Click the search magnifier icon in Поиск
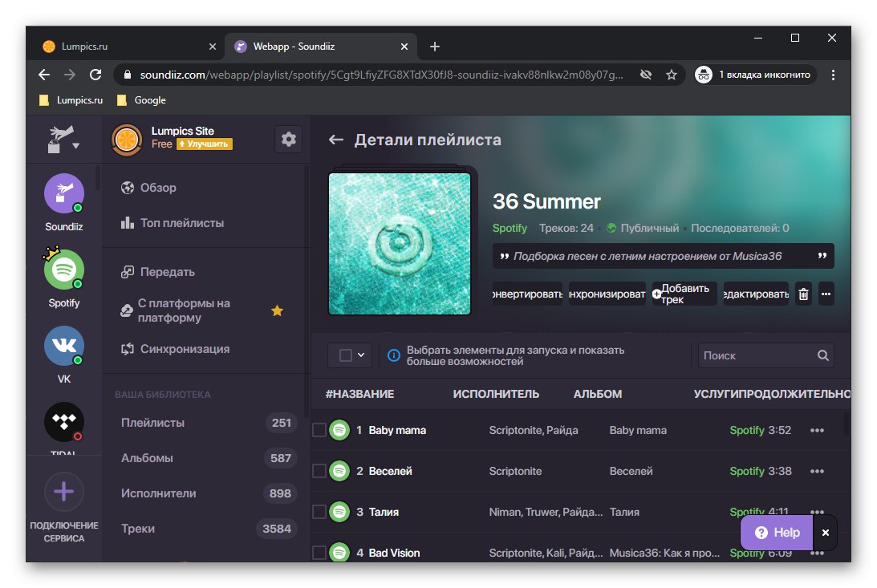 coord(822,355)
